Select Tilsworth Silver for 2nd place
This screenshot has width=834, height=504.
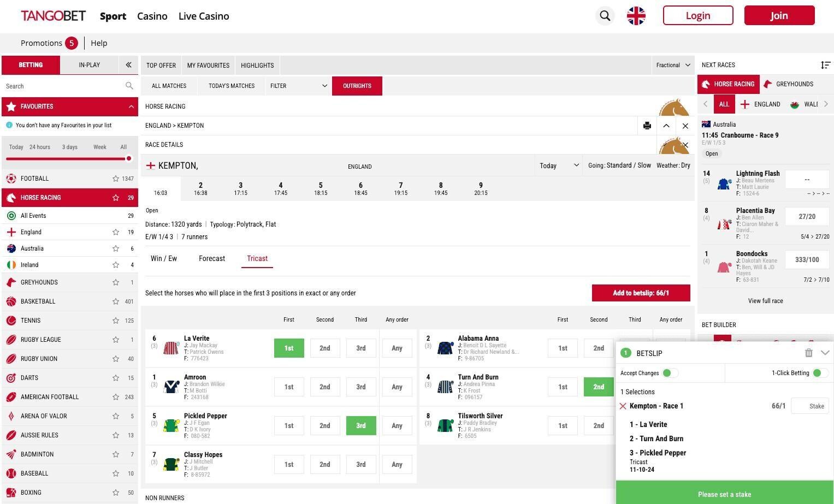point(599,426)
